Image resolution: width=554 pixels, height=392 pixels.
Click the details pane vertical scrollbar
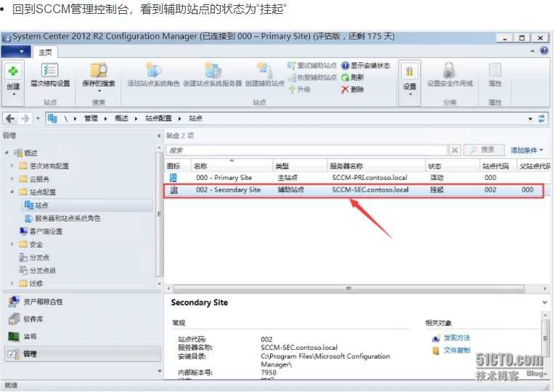click(x=545, y=338)
